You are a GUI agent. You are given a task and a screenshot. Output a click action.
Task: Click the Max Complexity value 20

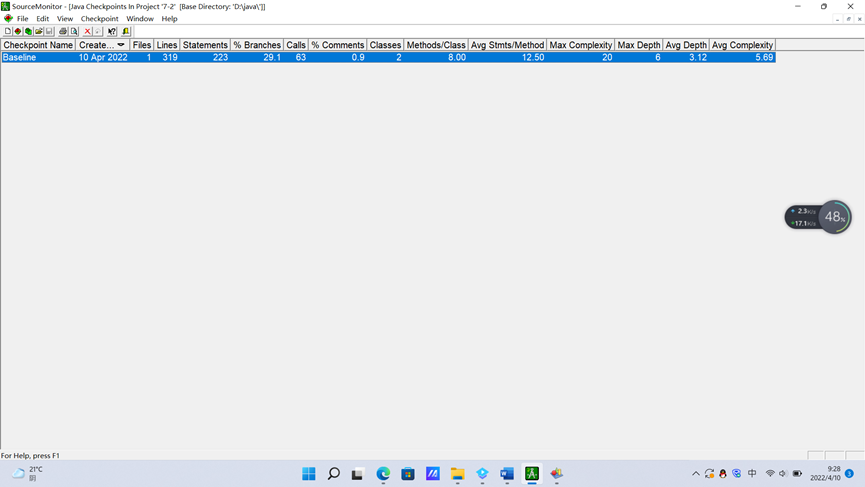click(607, 57)
